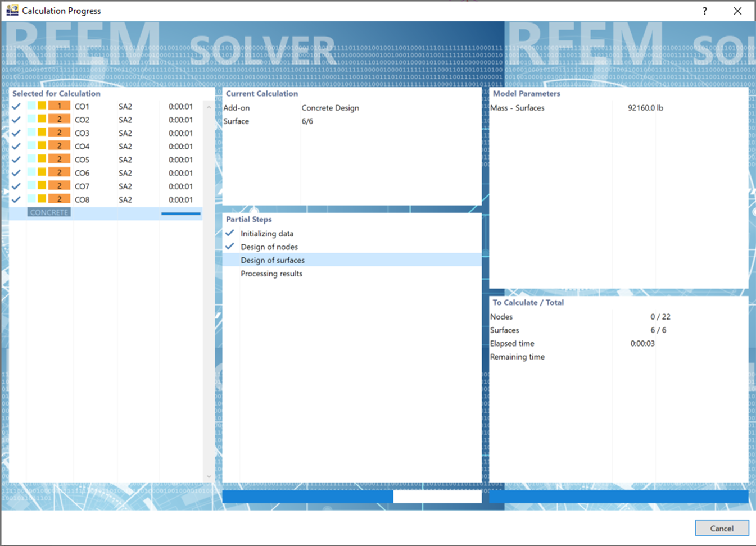756x546 pixels.
Task: Click the To Calculate / Total panel header
Action: (528, 303)
